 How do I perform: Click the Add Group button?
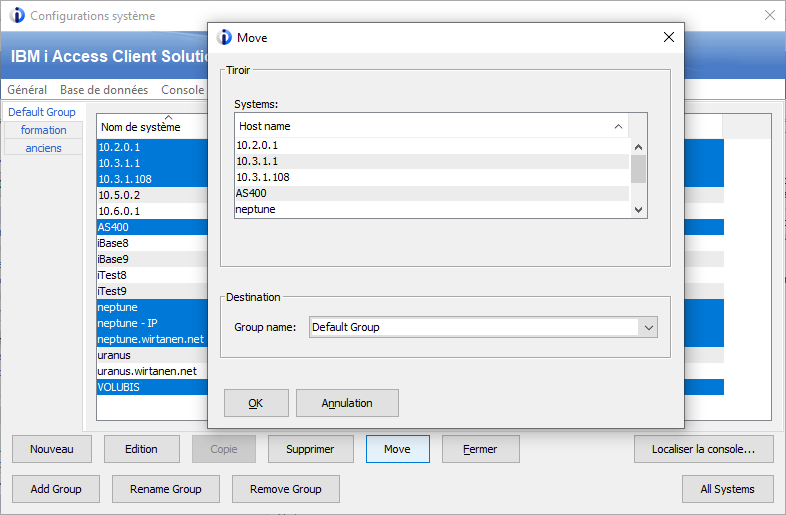pos(56,489)
